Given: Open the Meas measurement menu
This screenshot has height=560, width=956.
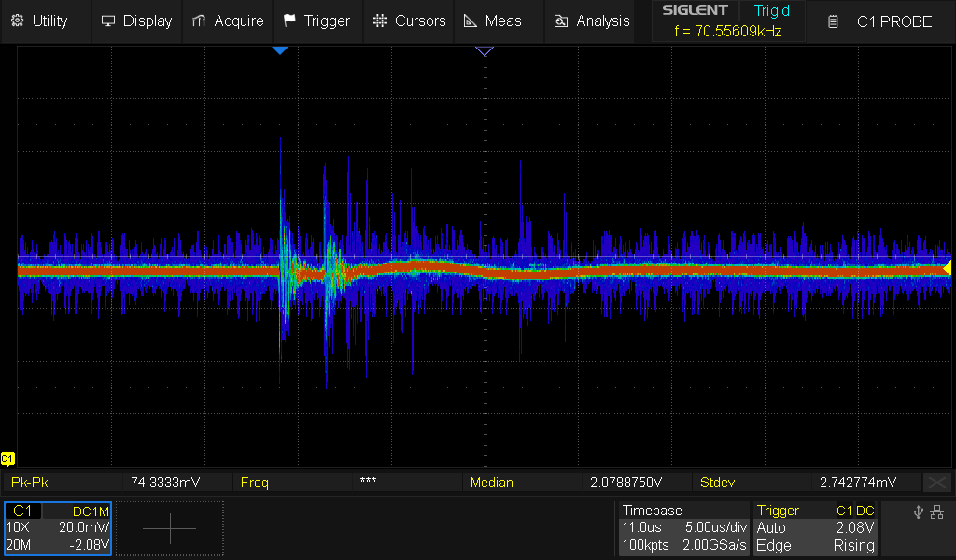Looking at the screenshot, I should click(493, 21).
